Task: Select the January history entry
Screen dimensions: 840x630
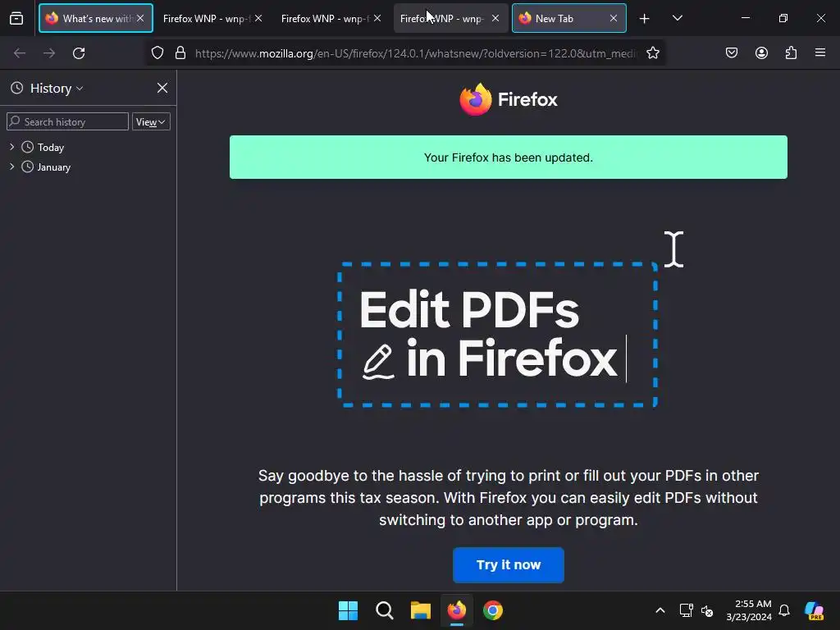Action: pyautogui.click(x=53, y=167)
